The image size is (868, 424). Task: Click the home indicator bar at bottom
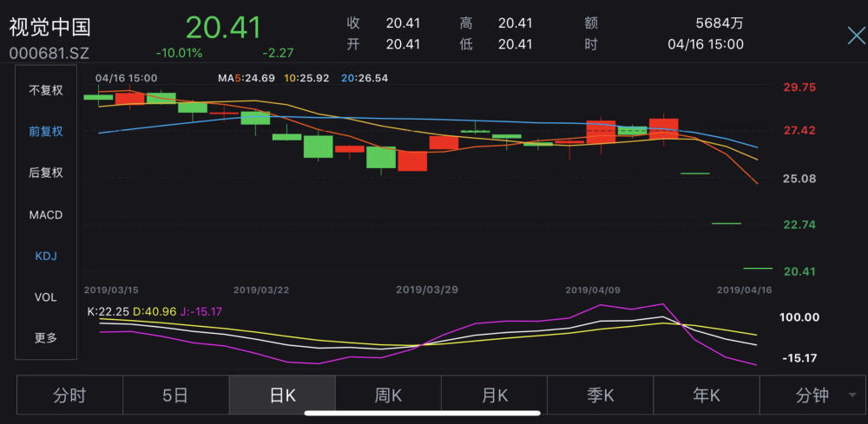point(423,413)
